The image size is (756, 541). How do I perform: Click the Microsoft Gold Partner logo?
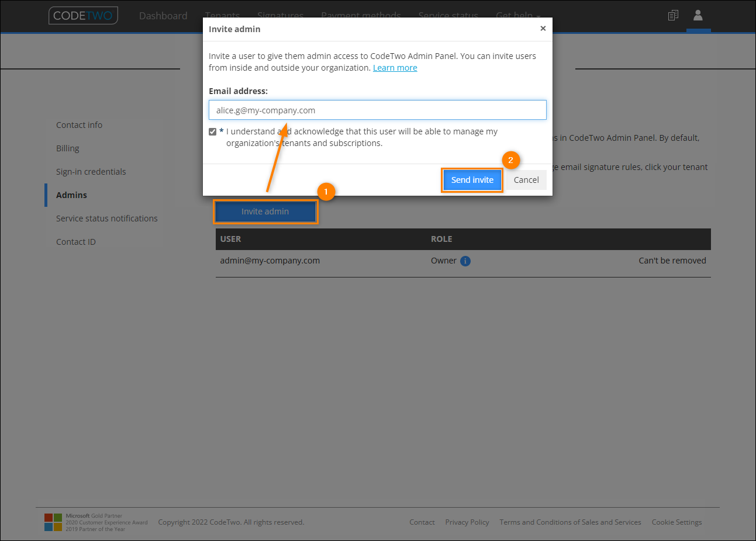coord(53,522)
